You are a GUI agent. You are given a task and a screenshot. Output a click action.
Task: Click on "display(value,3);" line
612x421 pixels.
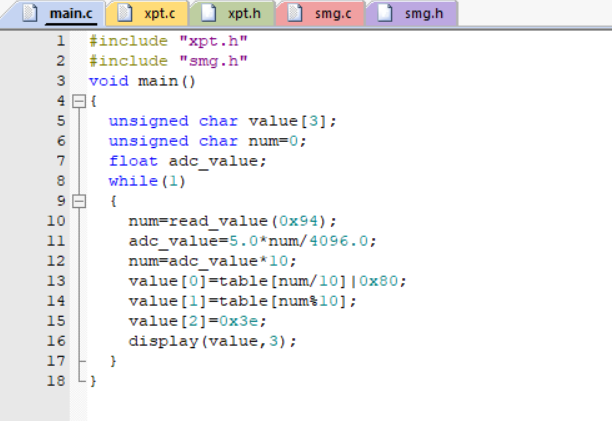[212, 341]
